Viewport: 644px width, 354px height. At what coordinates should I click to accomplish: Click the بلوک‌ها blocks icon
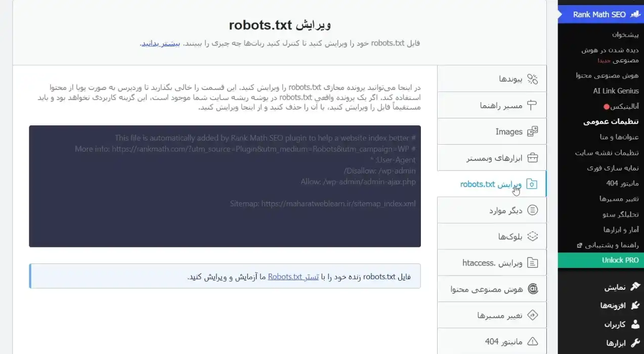coord(532,237)
